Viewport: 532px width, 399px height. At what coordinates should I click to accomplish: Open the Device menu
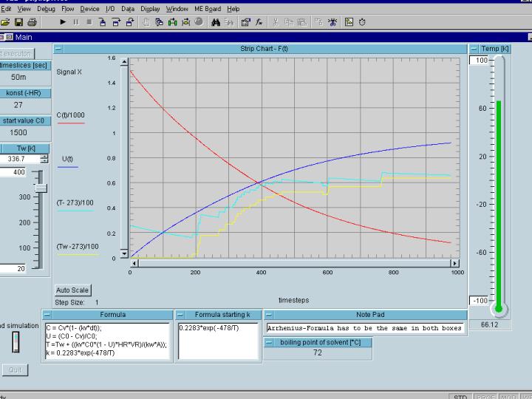coord(89,9)
